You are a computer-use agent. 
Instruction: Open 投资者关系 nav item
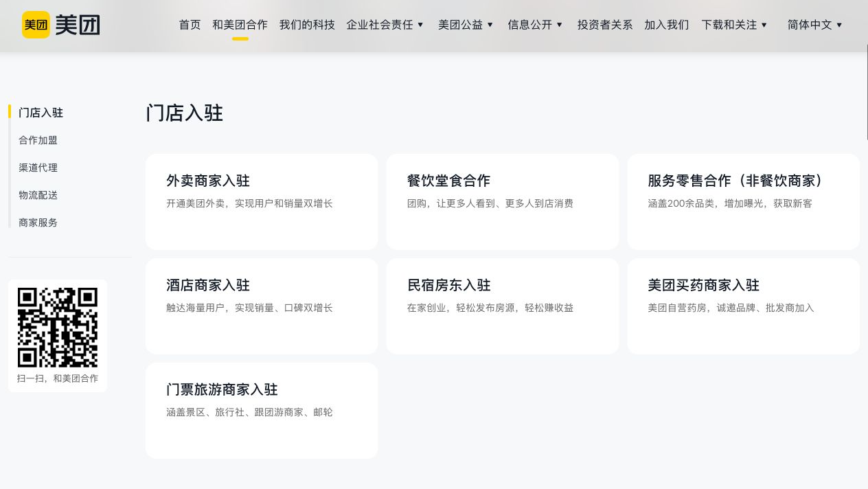(604, 25)
